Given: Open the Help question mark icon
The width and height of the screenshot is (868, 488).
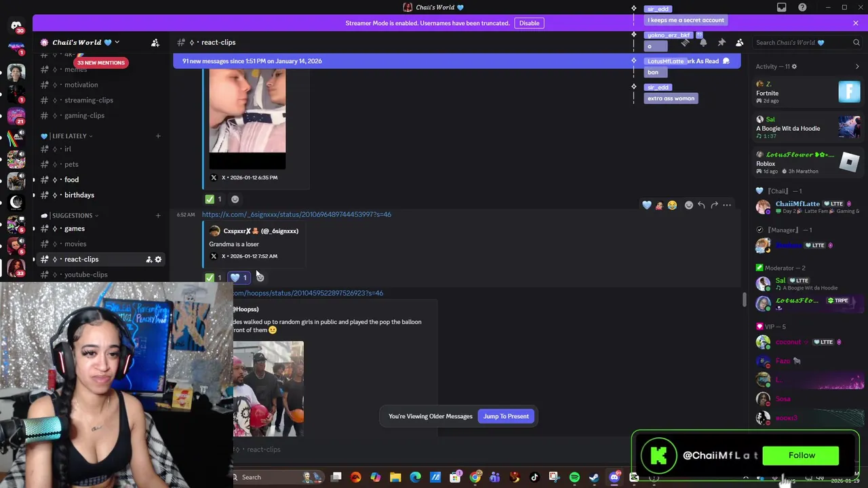Looking at the screenshot, I should (x=803, y=7).
